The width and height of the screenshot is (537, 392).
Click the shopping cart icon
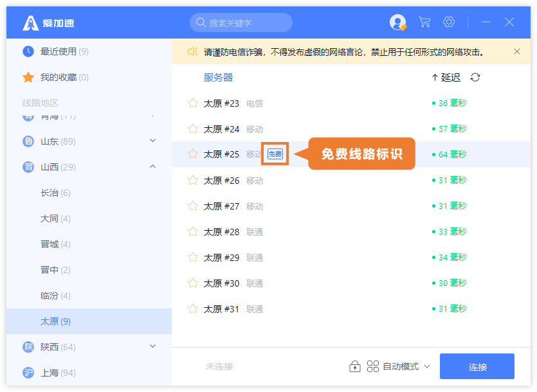click(424, 22)
